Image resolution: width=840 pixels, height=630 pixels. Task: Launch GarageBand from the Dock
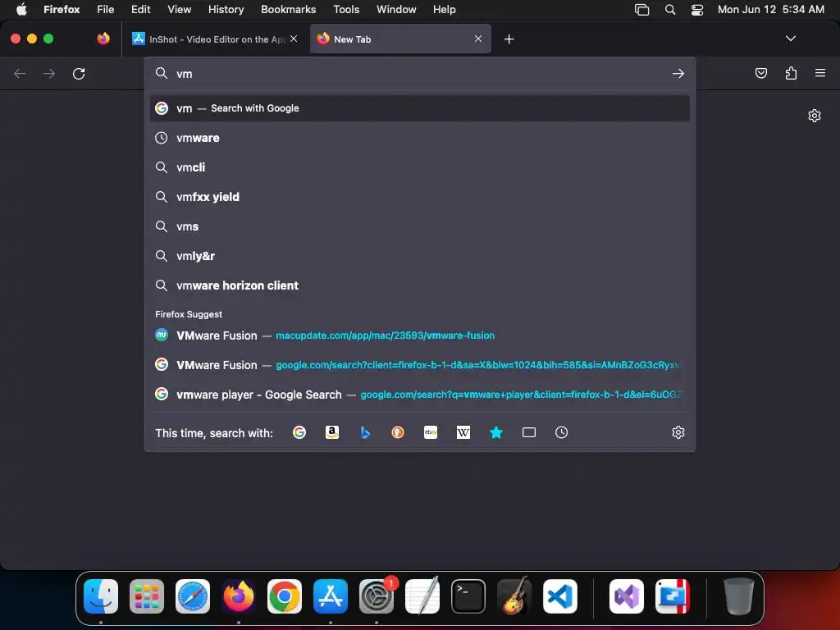[x=514, y=596]
